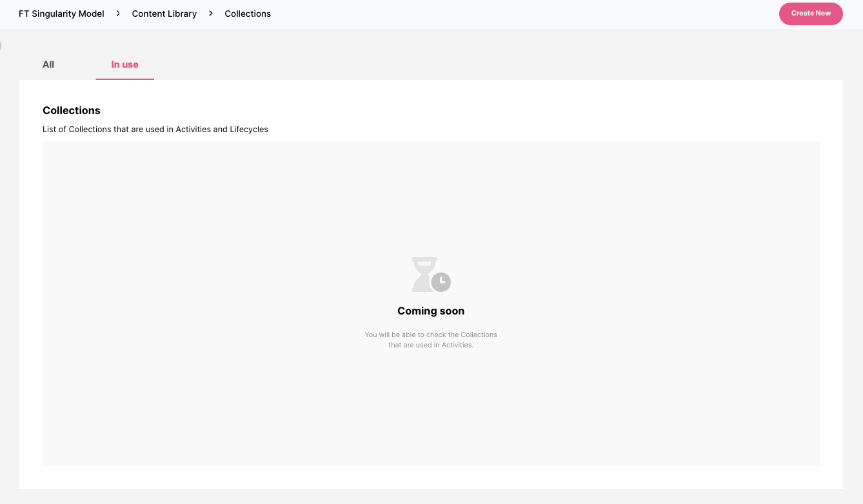The image size is (863, 504).
Task: Select the In use tab
Action: [124, 64]
